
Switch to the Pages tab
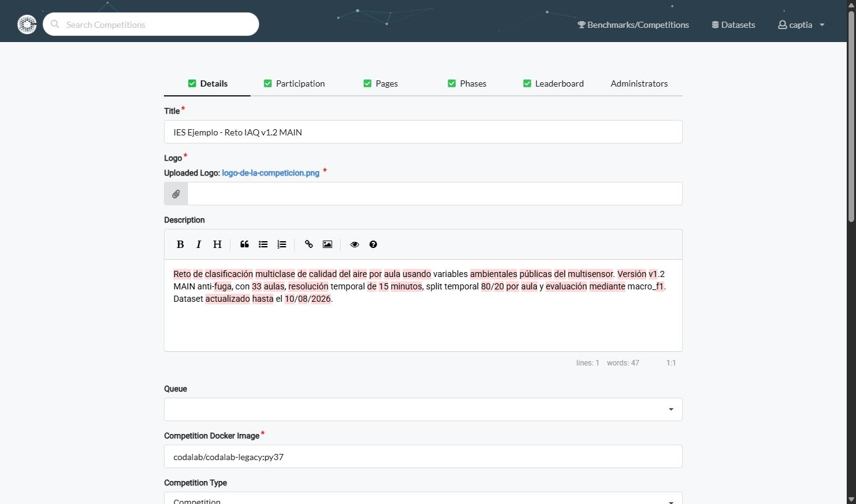tap(380, 83)
